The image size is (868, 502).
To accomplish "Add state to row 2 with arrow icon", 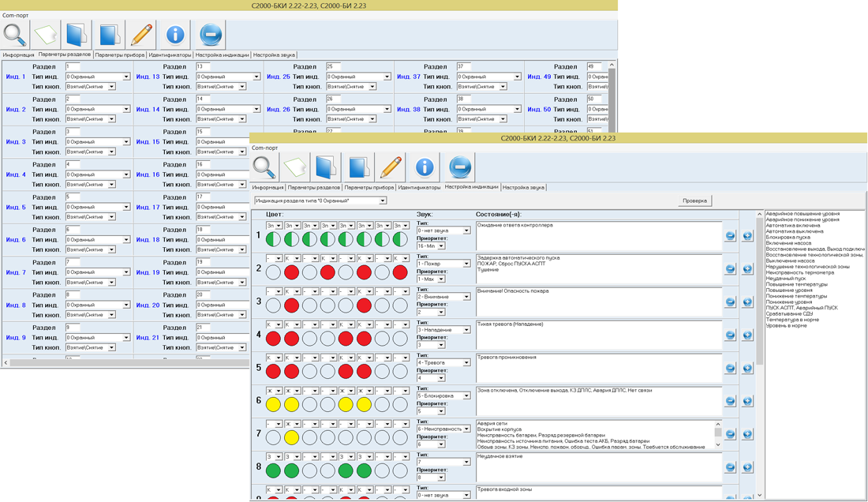I will point(748,269).
